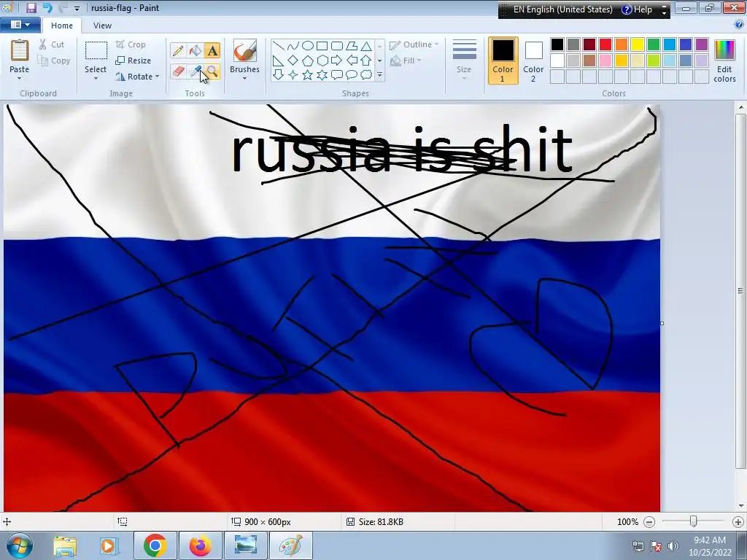
Task: Switch to the View ribbon tab
Action: pyautogui.click(x=102, y=26)
